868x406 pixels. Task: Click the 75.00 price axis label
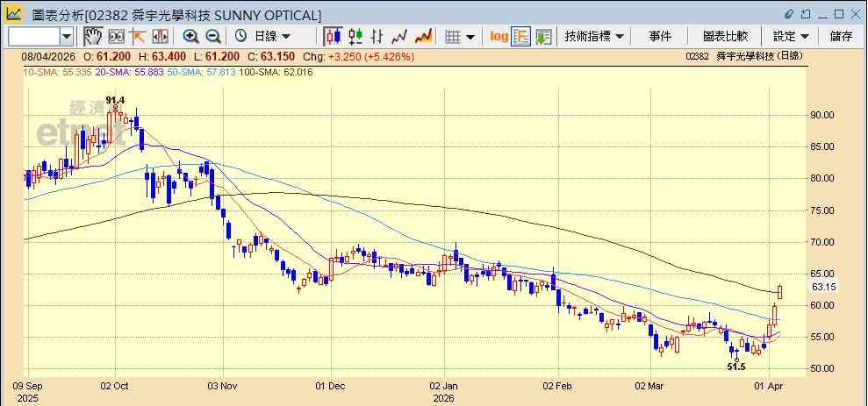pyautogui.click(x=822, y=210)
